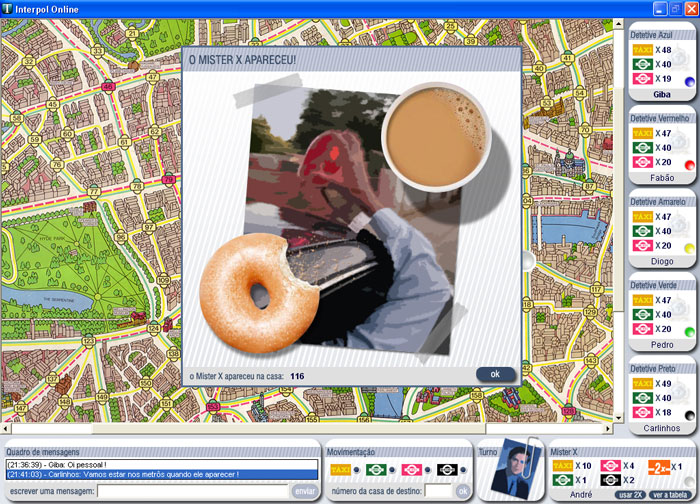Click the metro icon in Detetive Preto panel
The width and height of the screenshot is (700, 504).
point(642,412)
